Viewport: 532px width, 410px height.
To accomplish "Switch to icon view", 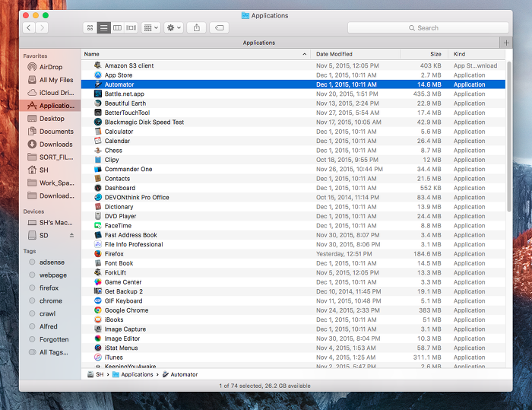I will coord(90,28).
